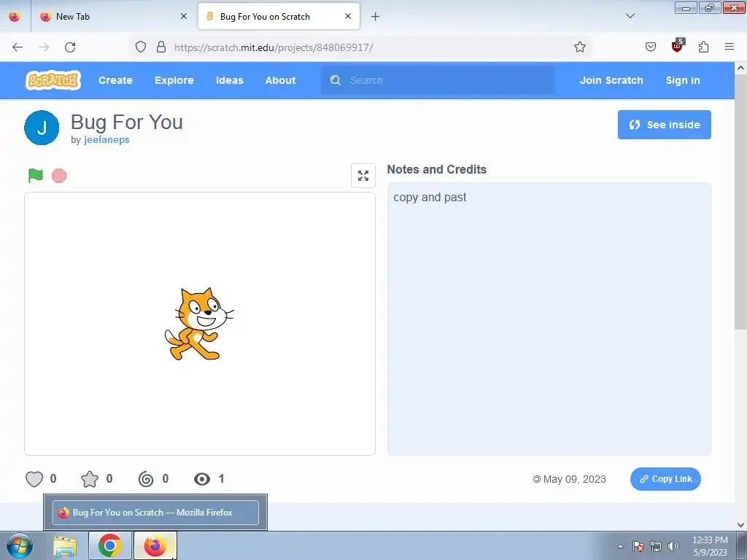Image resolution: width=747 pixels, height=560 pixels.
Task: Click See inside button
Action: tap(664, 125)
